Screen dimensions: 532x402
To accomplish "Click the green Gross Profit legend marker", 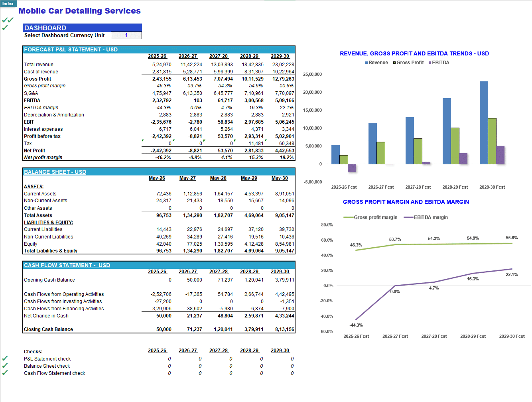I will 394,63.
